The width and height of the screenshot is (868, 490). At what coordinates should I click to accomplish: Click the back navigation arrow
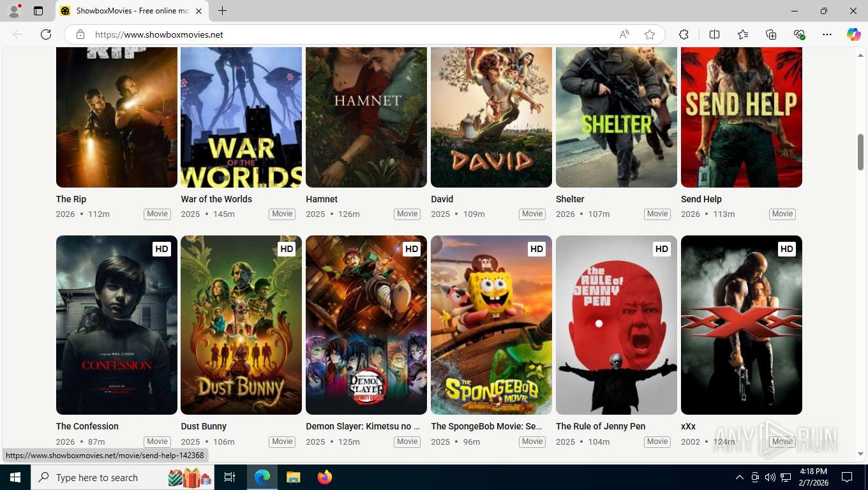(x=18, y=34)
